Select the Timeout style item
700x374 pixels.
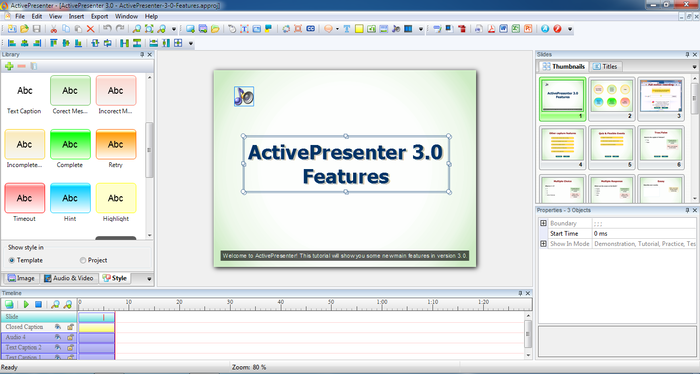point(25,203)
